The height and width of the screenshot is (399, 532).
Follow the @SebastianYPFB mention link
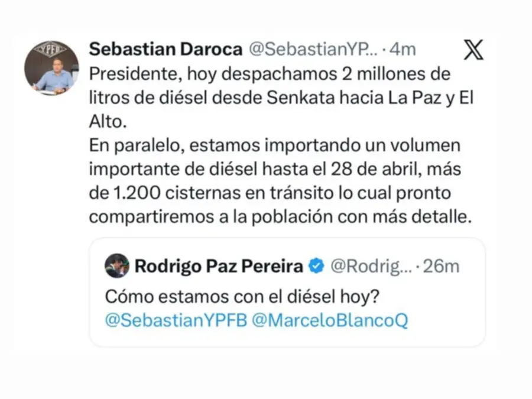[x=175, y=321]
